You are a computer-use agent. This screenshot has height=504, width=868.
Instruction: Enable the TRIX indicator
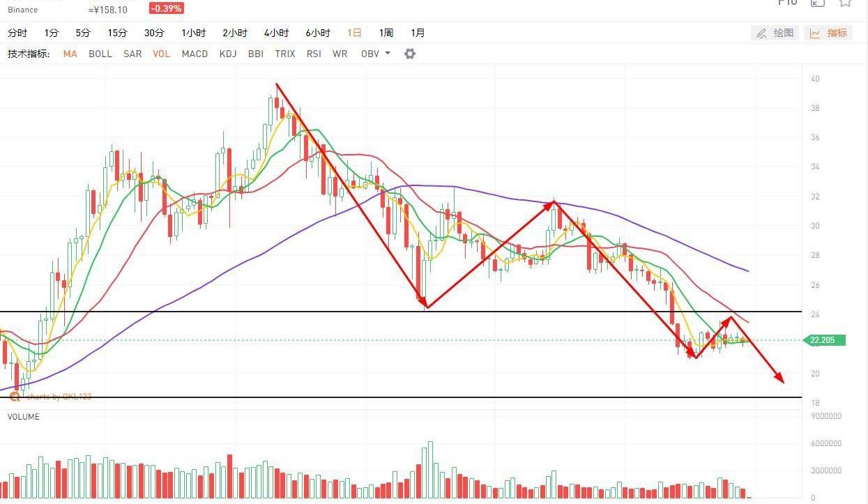tap(285, 54)
